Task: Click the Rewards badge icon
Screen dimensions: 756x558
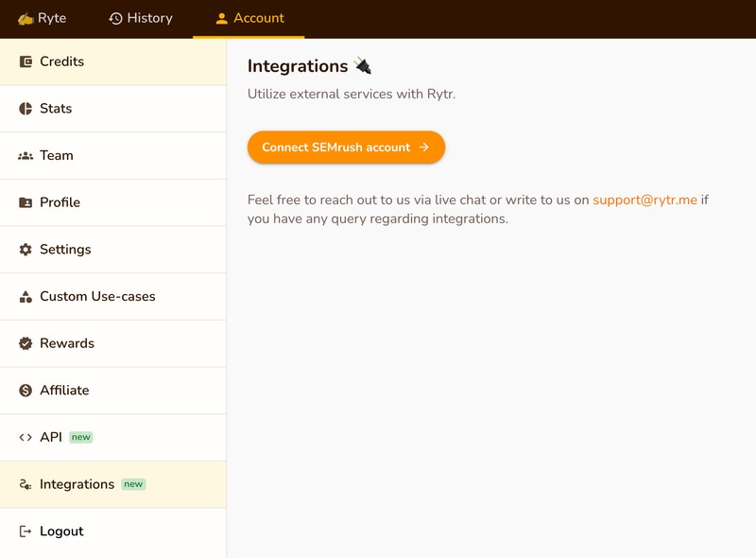Action: 26,343
